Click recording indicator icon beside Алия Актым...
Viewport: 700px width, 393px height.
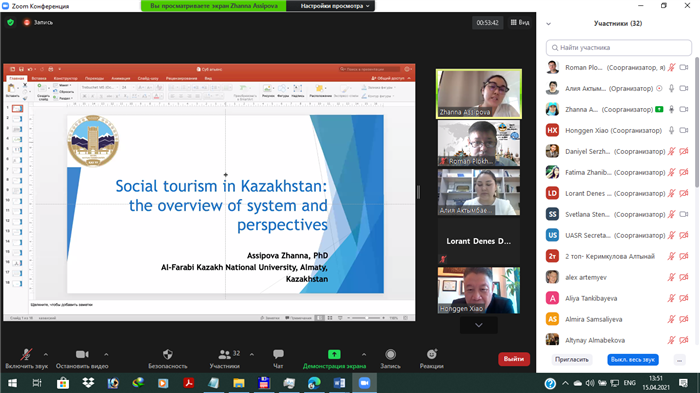tap(659, 88)
